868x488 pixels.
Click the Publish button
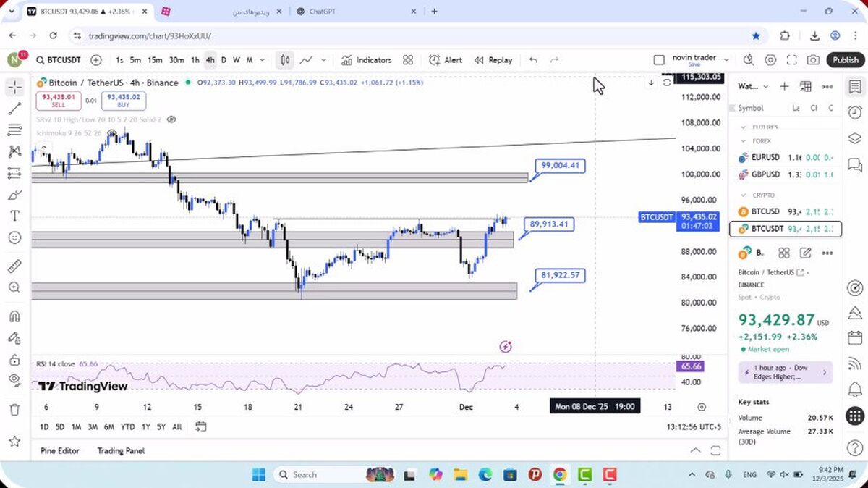(845, 60)
